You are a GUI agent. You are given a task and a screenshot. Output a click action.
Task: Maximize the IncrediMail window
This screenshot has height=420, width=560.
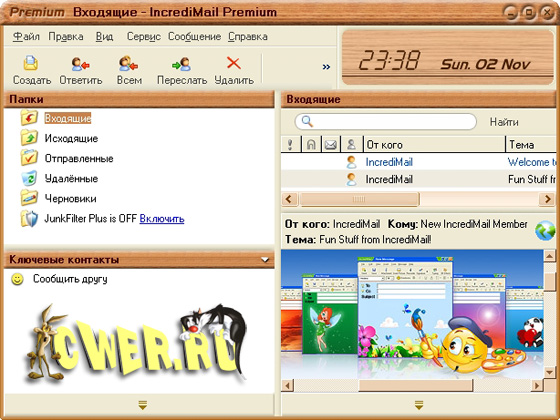click(x=529, y=12)
